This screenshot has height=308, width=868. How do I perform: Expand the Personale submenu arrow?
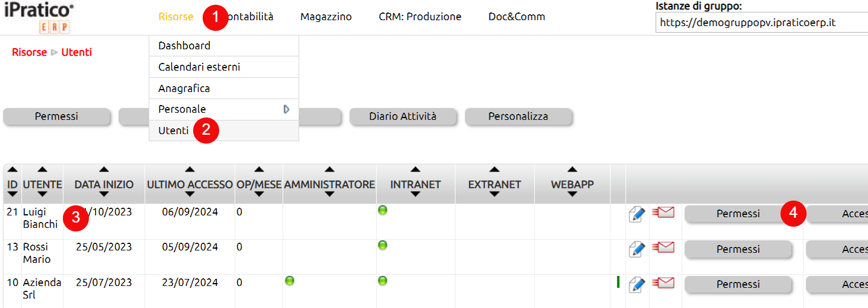pos(287,109)
